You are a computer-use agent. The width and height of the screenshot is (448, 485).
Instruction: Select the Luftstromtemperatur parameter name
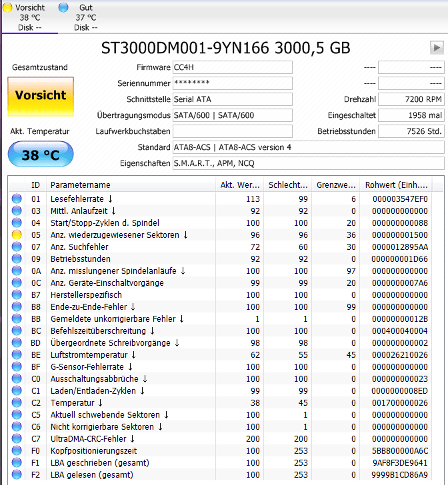coord(89,355)
